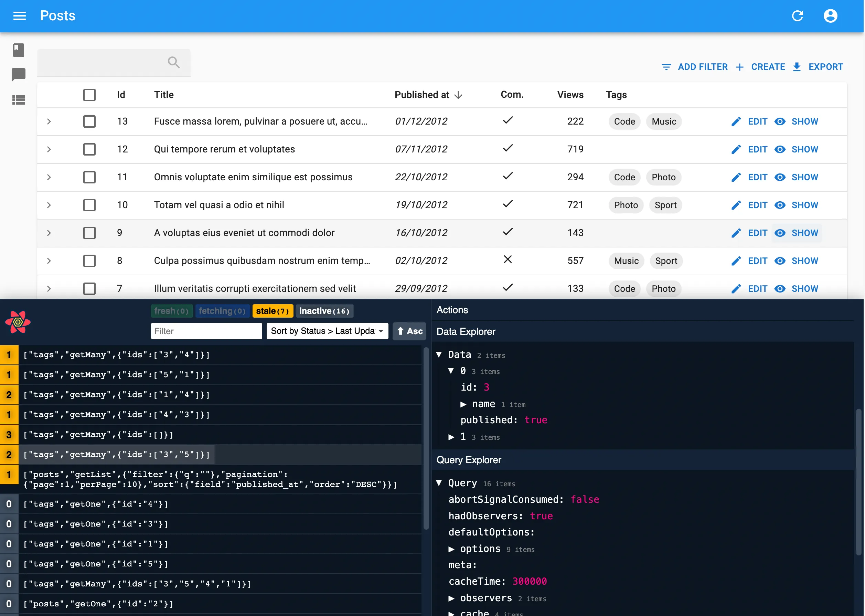Click the ADD FILTER button
Screen dimensions: 865x616
pyautogui.click(x=695, y=67)
